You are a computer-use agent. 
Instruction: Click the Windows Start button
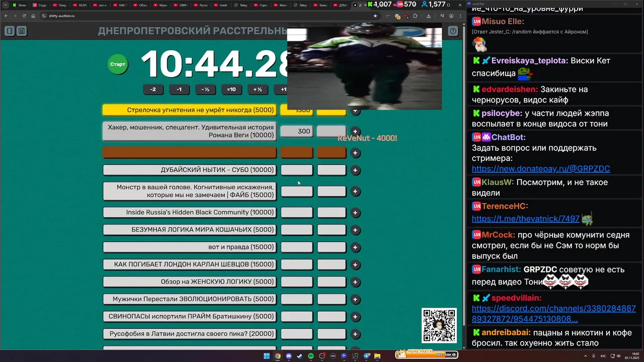(x=267, y=356)
